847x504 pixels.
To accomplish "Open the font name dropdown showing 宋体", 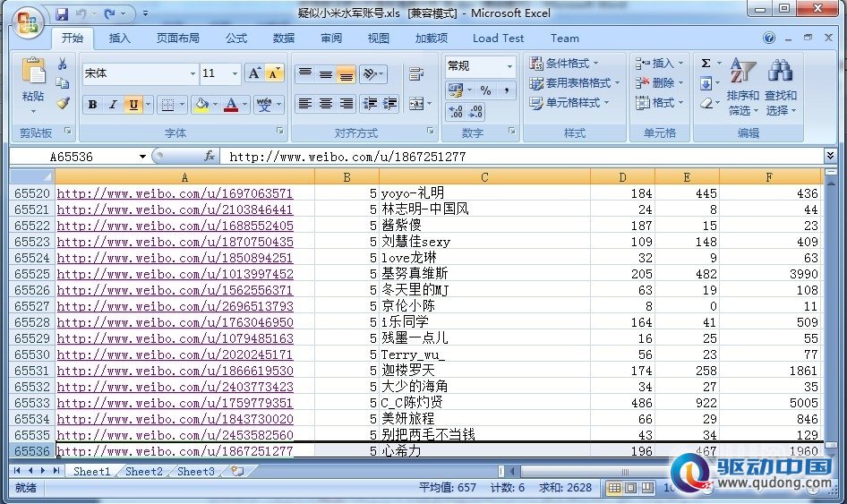I will point(192,73).
